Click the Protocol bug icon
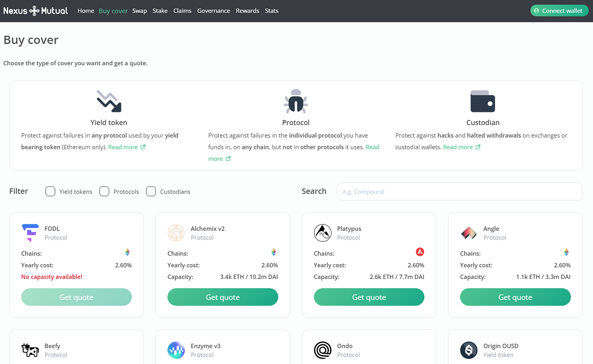The width and height of the screenshot is (593, 364). 296,101
